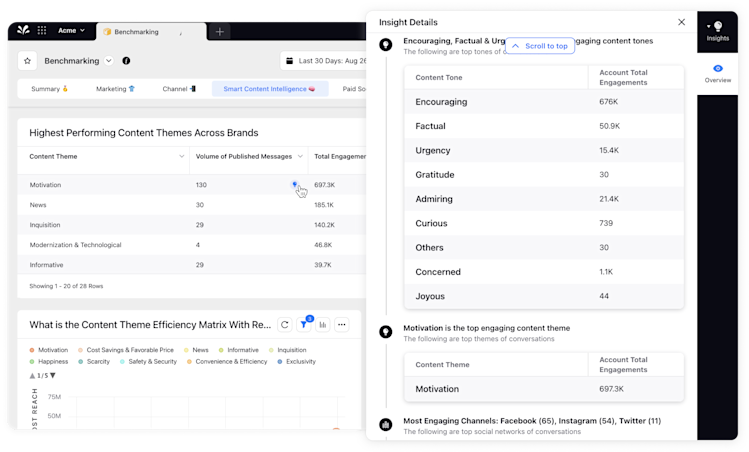Select the Factual tone row

click(x=544, y=126)
